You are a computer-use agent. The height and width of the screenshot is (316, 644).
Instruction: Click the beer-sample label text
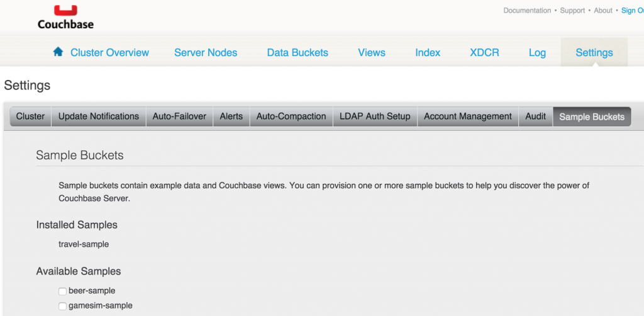[x=92, y=291]
